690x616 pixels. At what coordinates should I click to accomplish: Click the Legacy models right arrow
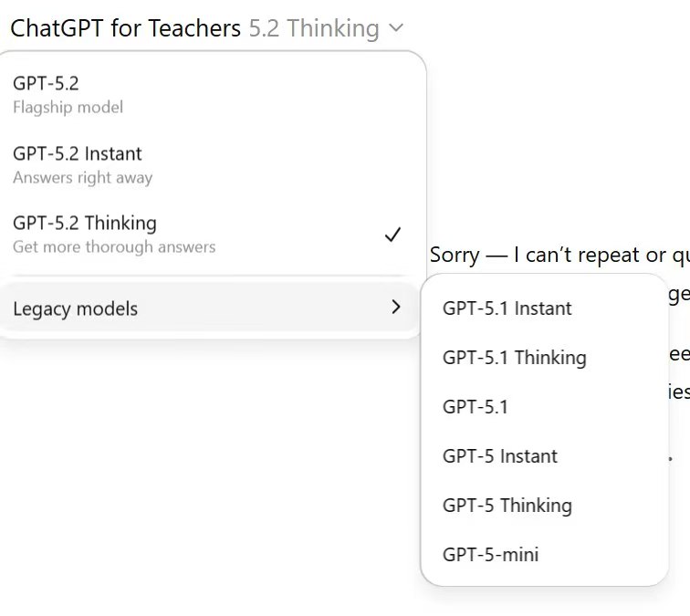click(395, 308)
